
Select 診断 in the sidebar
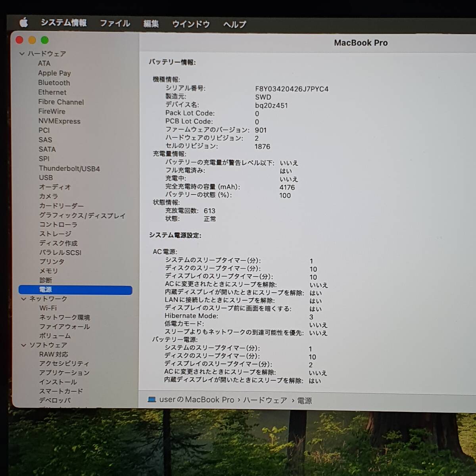(x=46, y=280)
